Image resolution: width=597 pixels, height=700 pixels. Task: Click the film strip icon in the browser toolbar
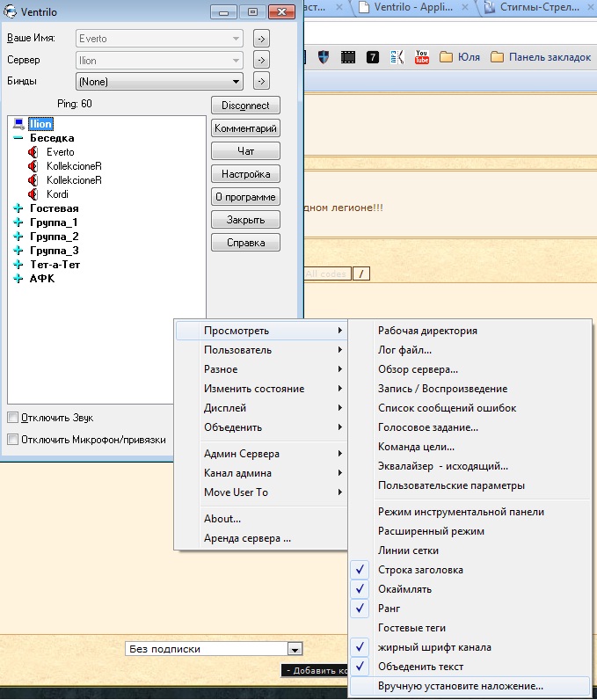click(348, 57)
